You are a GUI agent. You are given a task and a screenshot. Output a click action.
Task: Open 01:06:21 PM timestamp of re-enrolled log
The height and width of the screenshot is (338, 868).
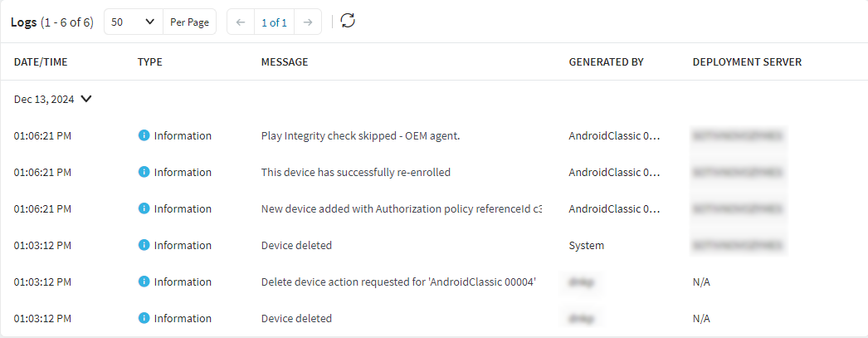(x=42, y=172)
